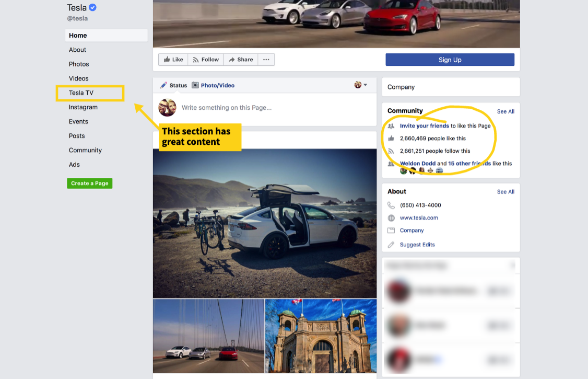Click the Tesla cover photo

[336, 24]
